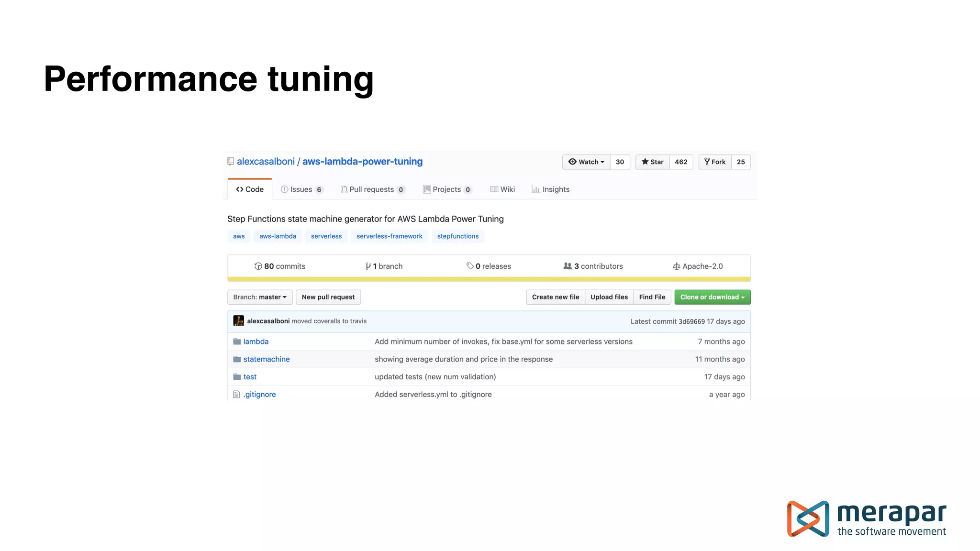Open the aws-lambda-power-tuning repository link

(362, 162)
